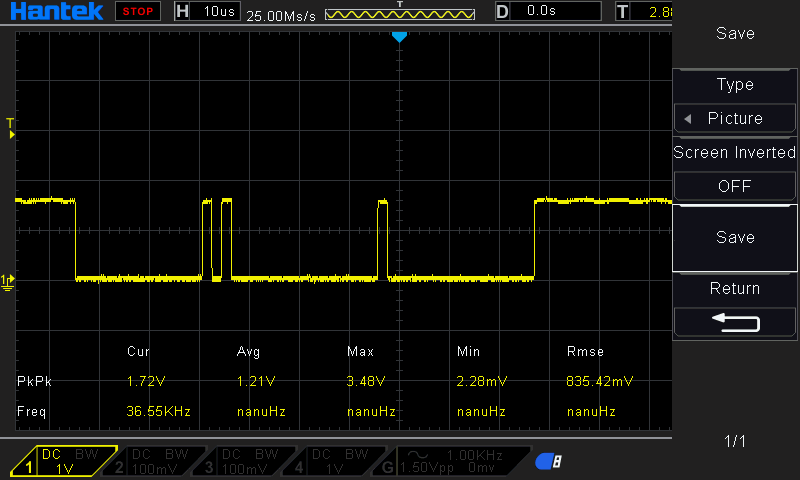Click the PkPk max value 3.48V
Image resolution: width=800 pixels, height=480 pixels.
[x=366, y=382]
